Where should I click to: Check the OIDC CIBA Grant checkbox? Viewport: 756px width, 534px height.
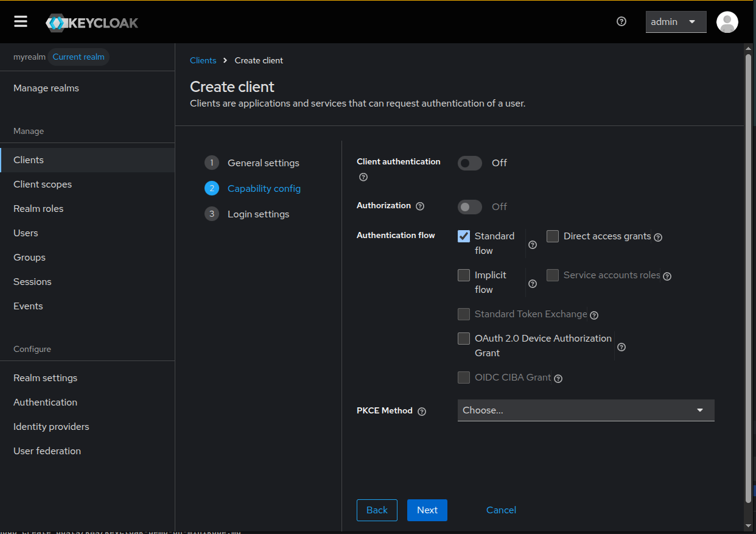[464, 378]
